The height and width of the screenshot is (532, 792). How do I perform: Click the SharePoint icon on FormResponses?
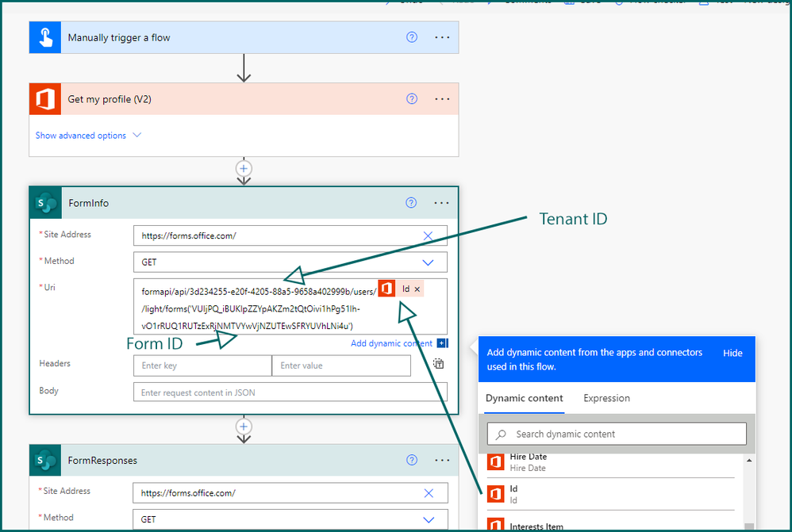[45, 460]
